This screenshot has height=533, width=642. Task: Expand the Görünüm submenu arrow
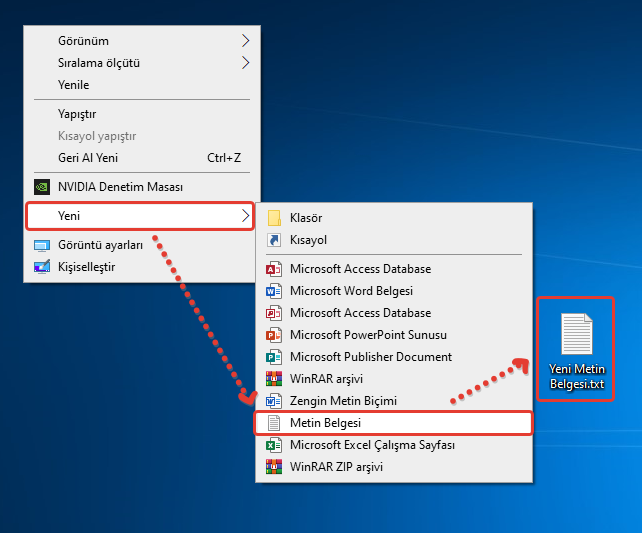pyautogui.click(x=245, y=41)
